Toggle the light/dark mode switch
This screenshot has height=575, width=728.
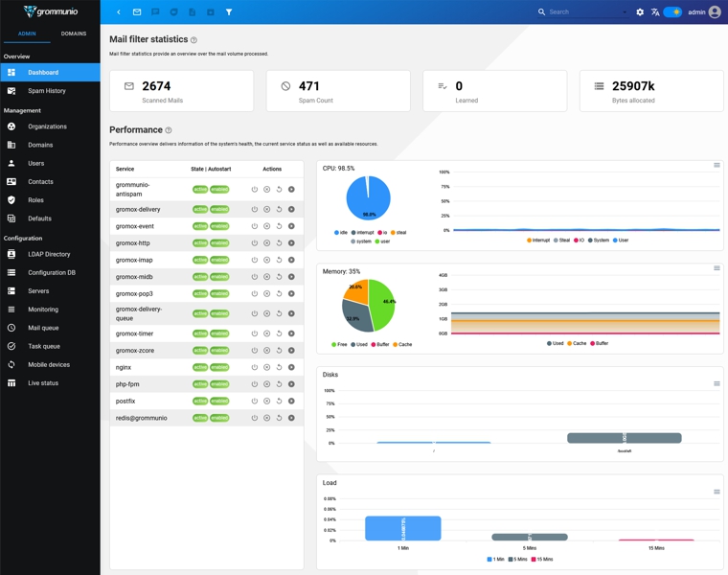click(x=672, y=12)
